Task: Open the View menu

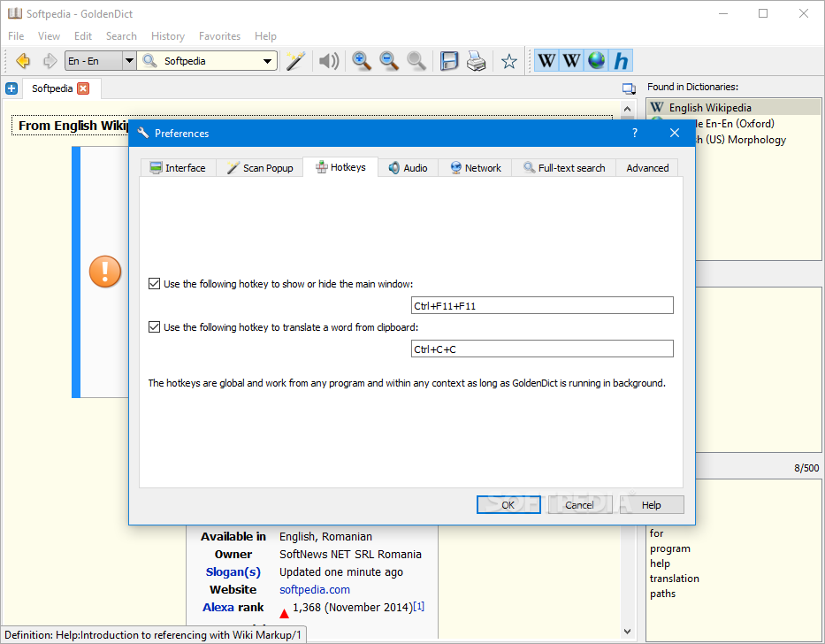Action: tap(49, 35)
